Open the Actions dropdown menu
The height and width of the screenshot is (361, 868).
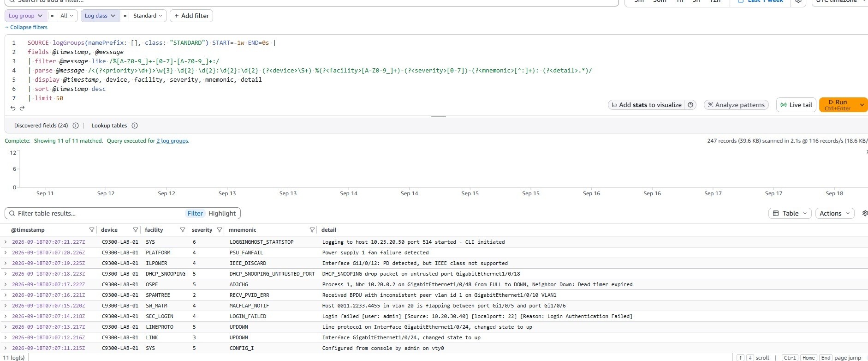point(835,213)
